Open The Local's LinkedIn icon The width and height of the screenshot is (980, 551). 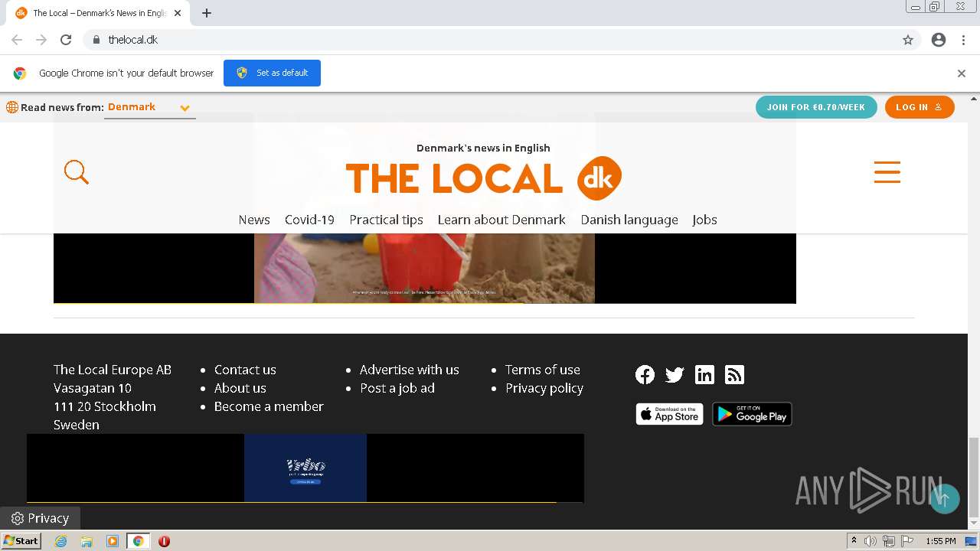(x=704, y=374)
